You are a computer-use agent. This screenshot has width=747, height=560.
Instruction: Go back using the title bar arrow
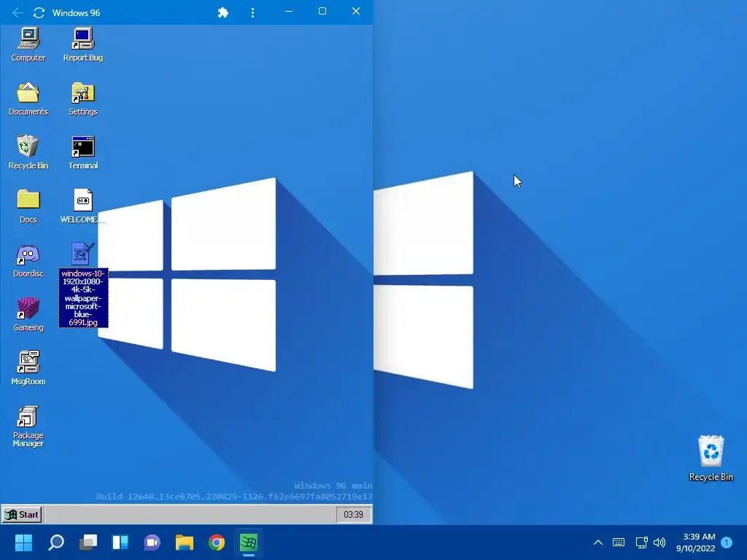coord(18,13)
